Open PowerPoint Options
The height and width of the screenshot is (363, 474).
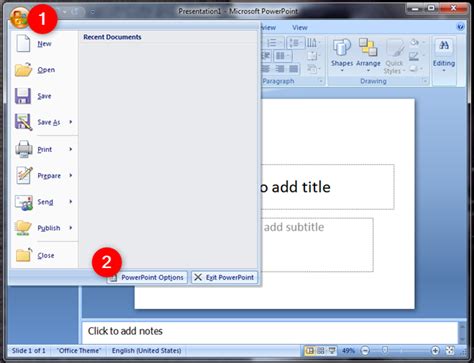(x=147, y=277)
